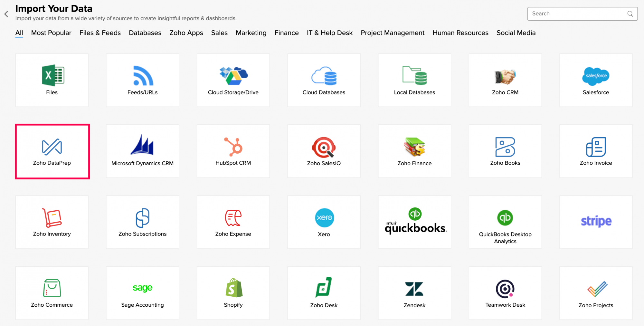Select the Microsoft Dynamics CRM logo
This screenshot has height=326, width=644.
click(142, 144)
